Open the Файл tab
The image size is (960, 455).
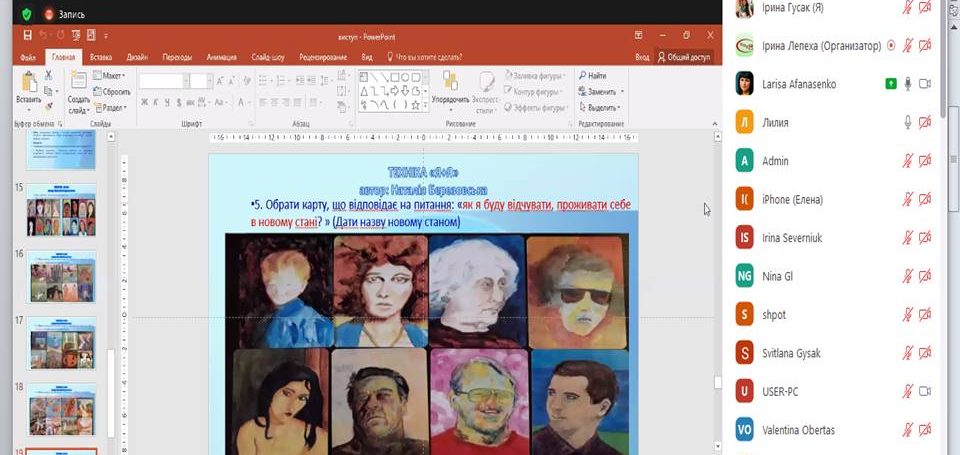pyautogui.click(x=28, y=58)
